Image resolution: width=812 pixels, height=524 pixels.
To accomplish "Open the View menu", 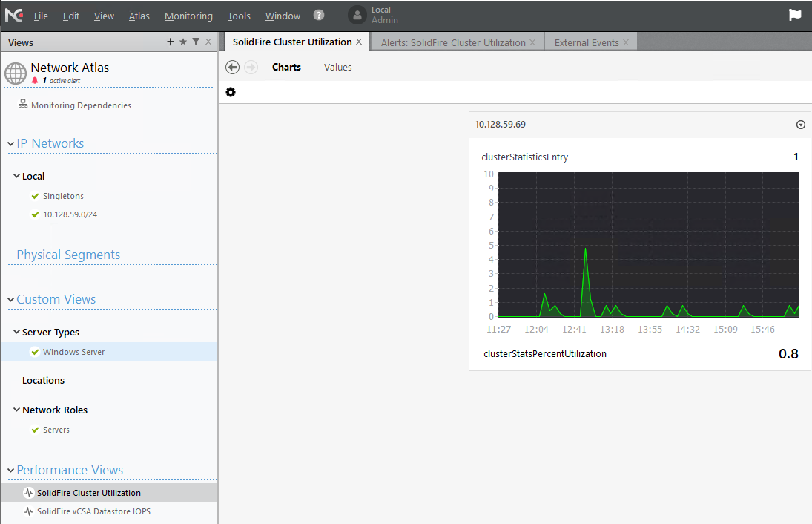I will (x=104, y=16).
